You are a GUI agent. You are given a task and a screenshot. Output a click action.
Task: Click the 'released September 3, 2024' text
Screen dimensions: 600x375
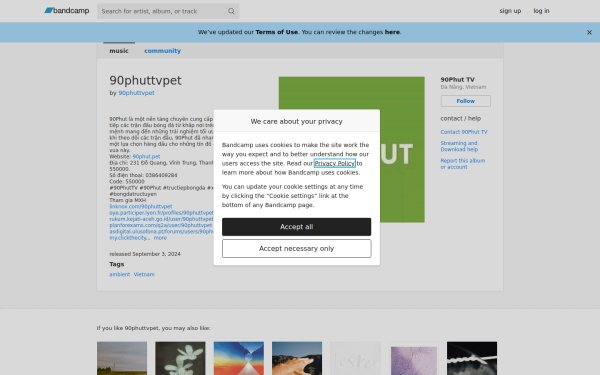click(x=145, y=254)
